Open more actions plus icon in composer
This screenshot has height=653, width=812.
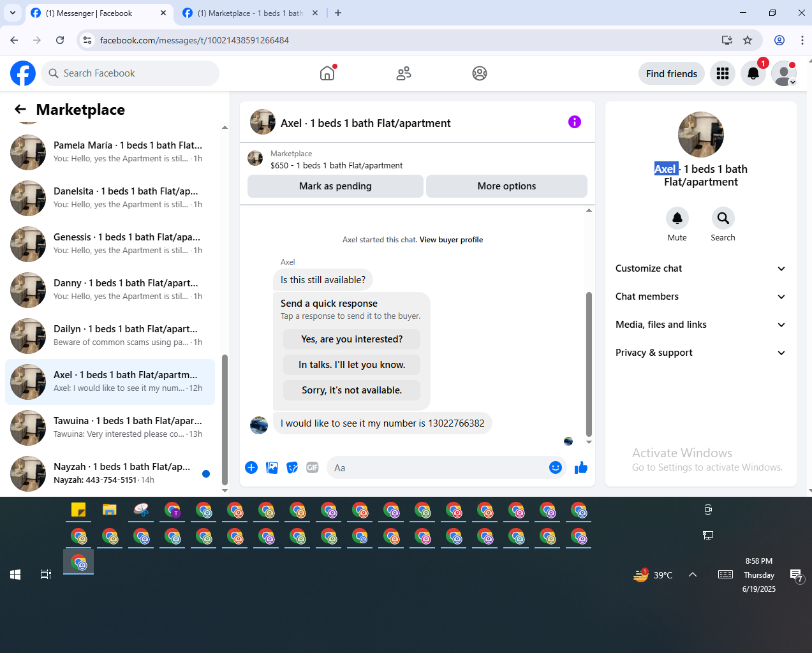[x=251, y=467]
